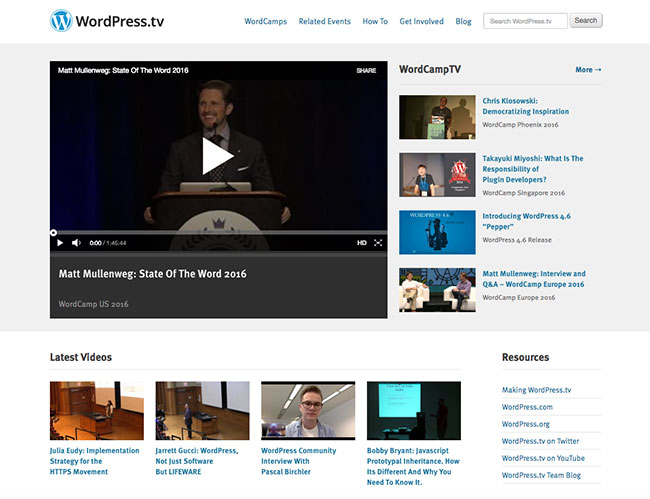Click the Search button
Image resolution: width=650 pixels, height=499 pixels.
[x=586, y=20]
